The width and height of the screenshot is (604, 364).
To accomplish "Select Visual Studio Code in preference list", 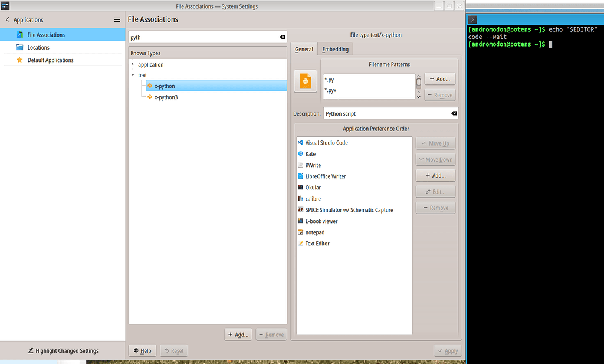I will click(326, 143).
